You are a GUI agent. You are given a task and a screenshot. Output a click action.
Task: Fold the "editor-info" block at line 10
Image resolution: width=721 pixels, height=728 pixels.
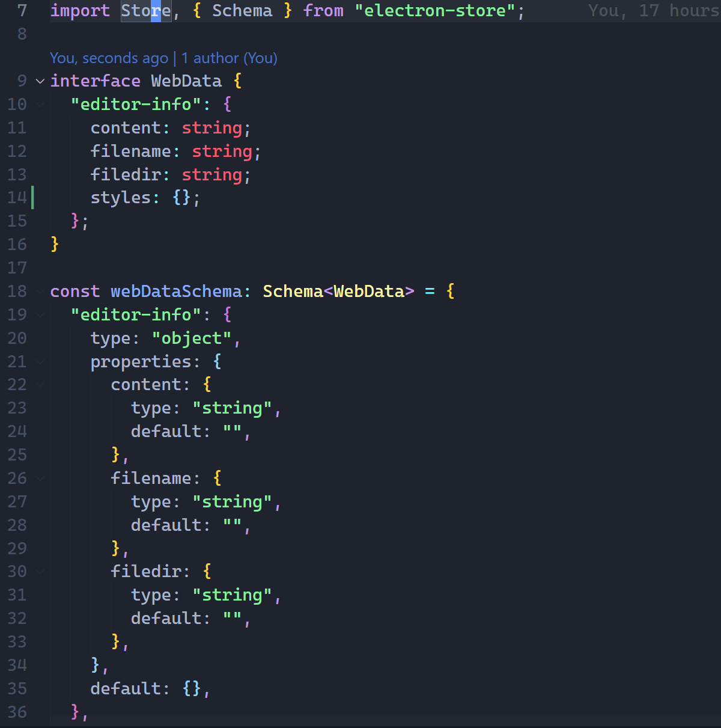(x=40, y=105)
